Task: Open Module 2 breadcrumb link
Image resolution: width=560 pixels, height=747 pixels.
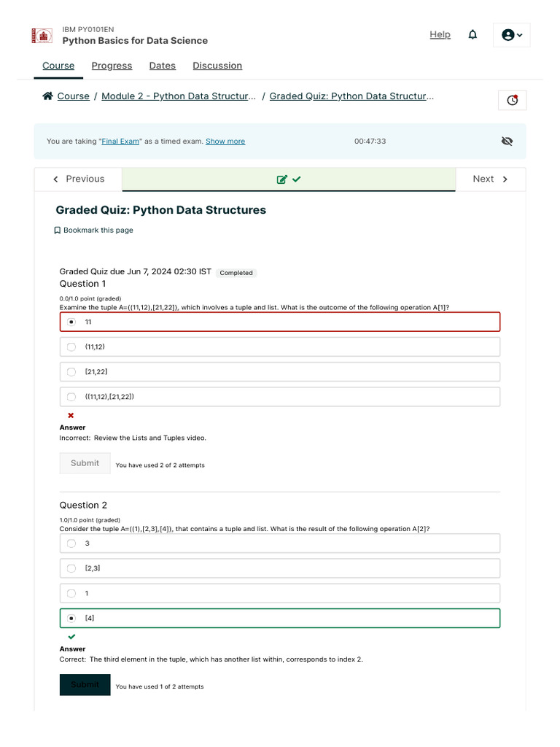Action: [179, 96]
